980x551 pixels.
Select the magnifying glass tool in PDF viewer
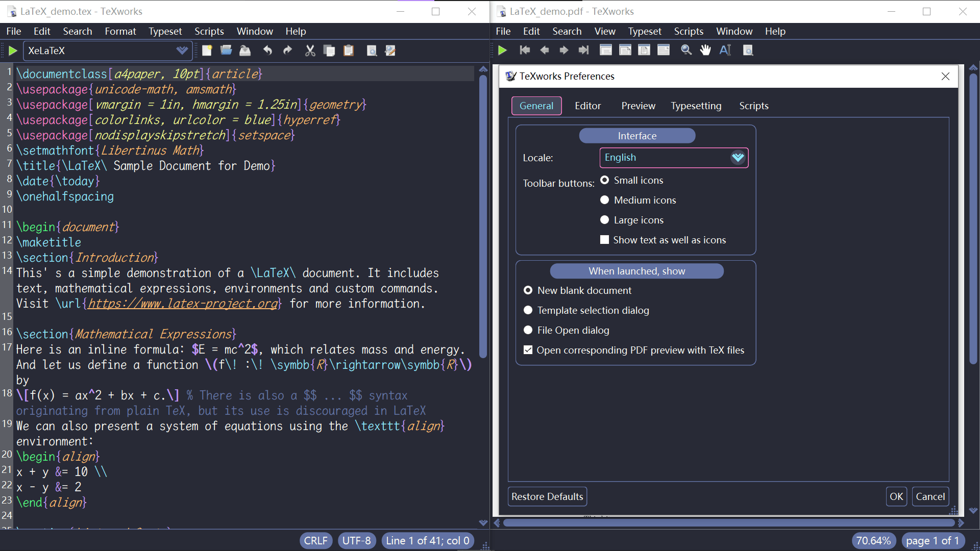[x=686, y=50]
